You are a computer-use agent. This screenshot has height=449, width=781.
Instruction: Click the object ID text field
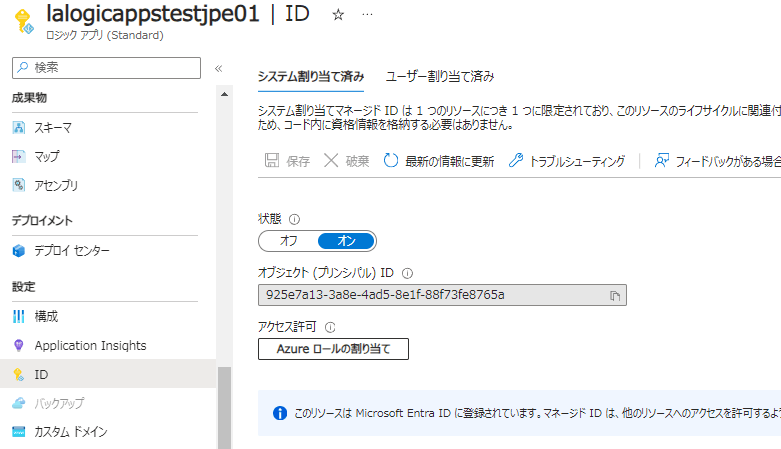(442, 295)
